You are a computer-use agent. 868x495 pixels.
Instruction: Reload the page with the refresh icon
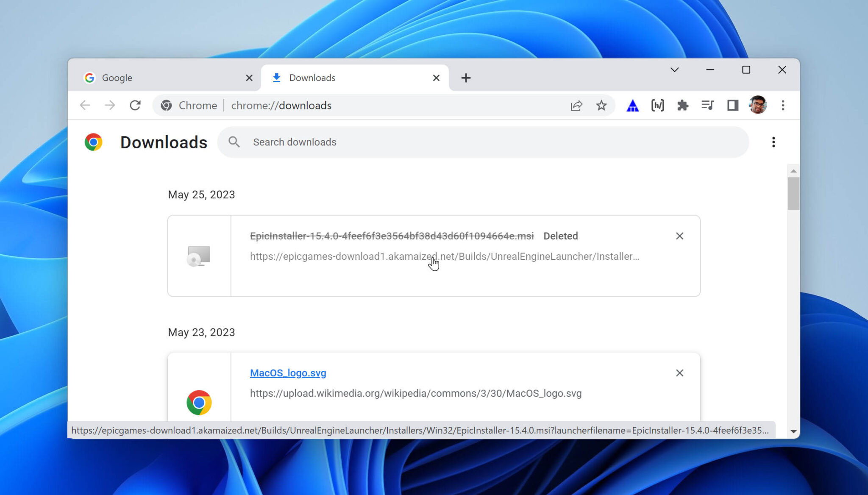[x=135, y=106]
